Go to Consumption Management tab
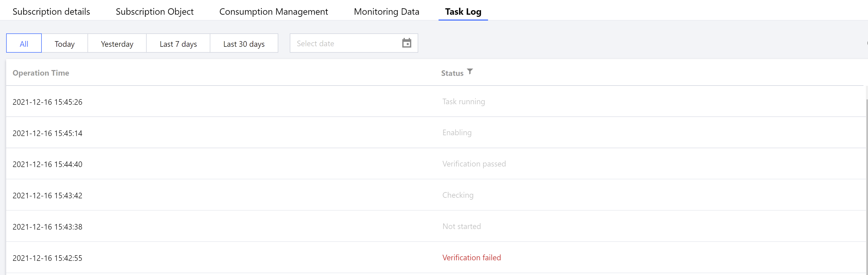 click(x=273, y=11)
